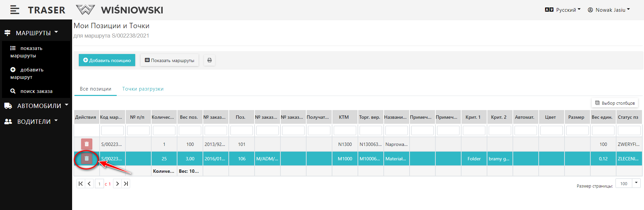644x210 pixels.
Task: Click filter field under KTM column
Action: pos(345,130)
